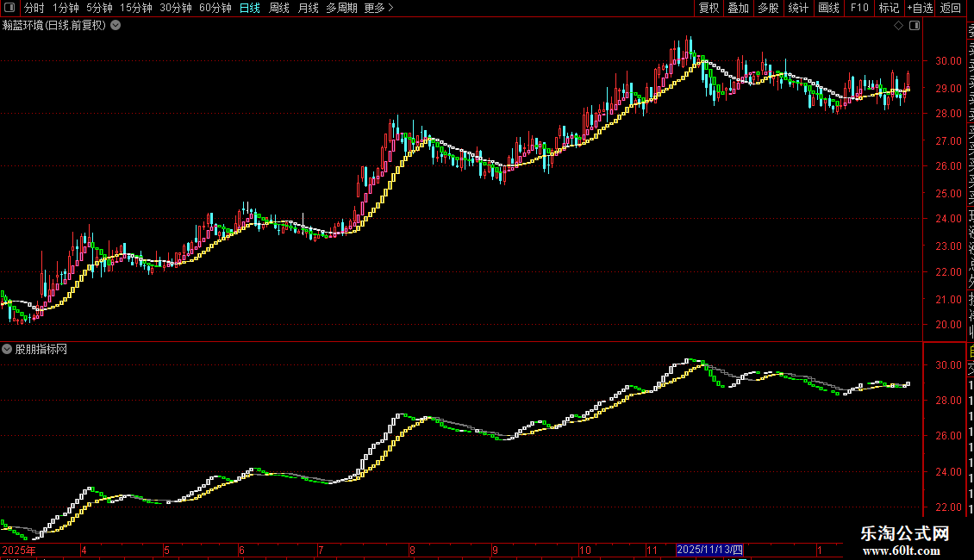Screen dimensions: 974x560
Task: Open the 统计 statistics tool
Action: (798, 8)
